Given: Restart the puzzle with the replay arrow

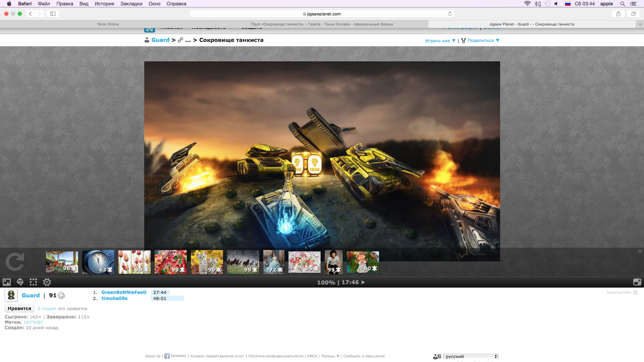Looking at the screenshot, I should (15, 262).
